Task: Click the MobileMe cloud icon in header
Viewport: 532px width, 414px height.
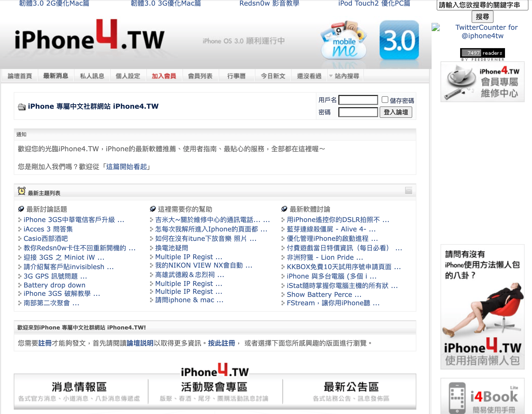Action: click(x=344, y=41)
